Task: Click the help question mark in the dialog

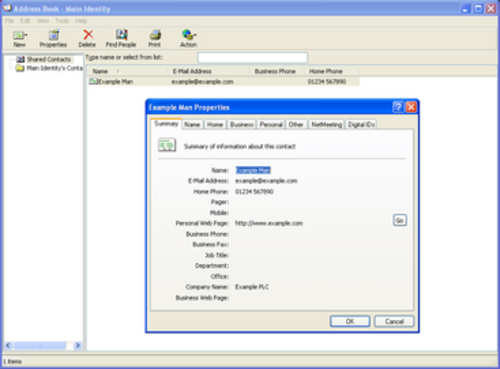Action: point(398,107)
